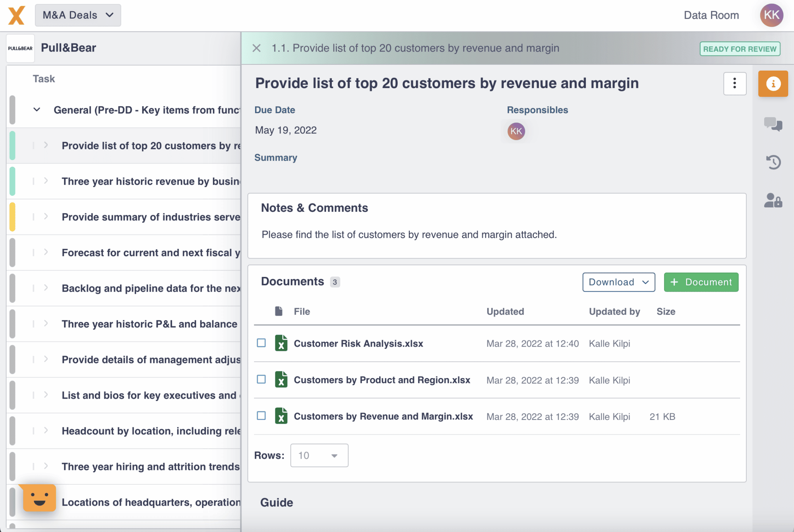Click KK user avatar in top bar

coord(771,15)
